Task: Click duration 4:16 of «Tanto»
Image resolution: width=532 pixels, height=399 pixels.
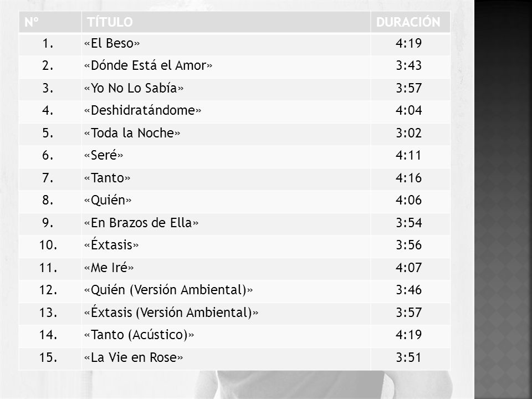Action: click(x=408, y=178)
